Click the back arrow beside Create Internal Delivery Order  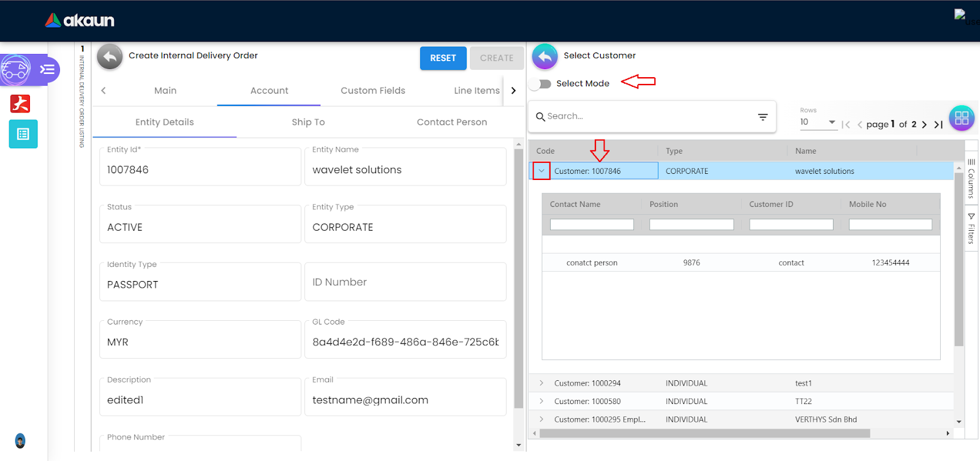[x=110, y=57]
